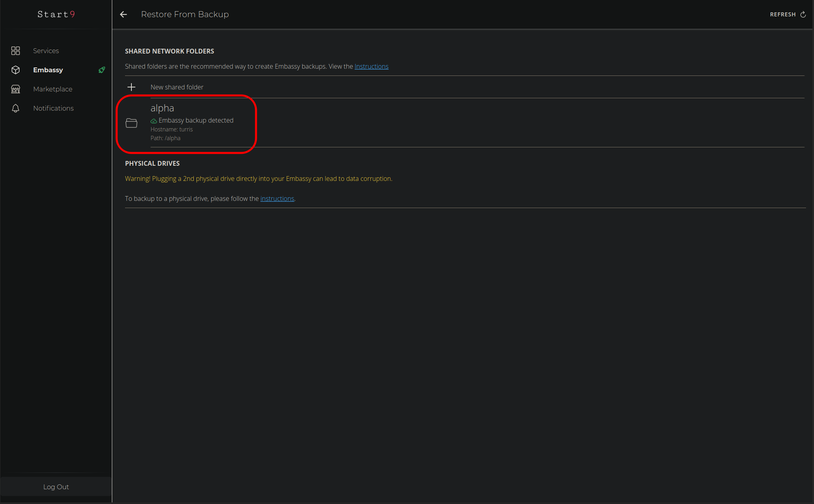
Task: Click the Embassy cube icon
Action: [16, 70]
